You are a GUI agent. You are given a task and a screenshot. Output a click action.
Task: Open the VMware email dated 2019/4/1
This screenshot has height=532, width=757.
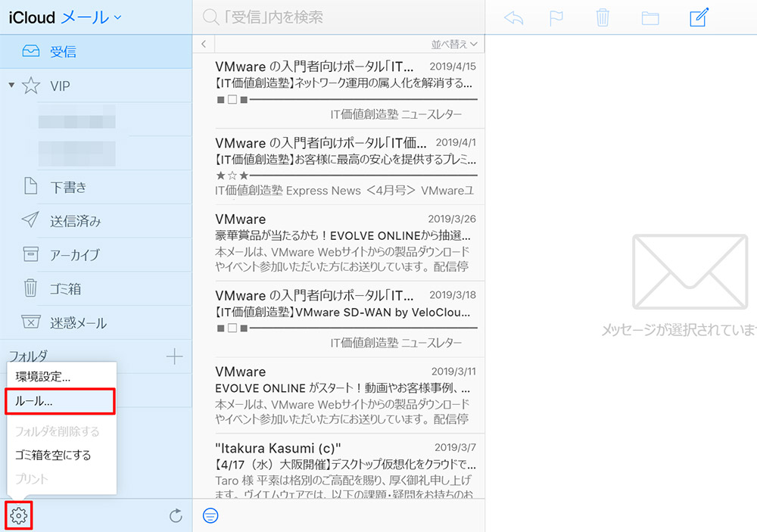[x=339, y=166]
